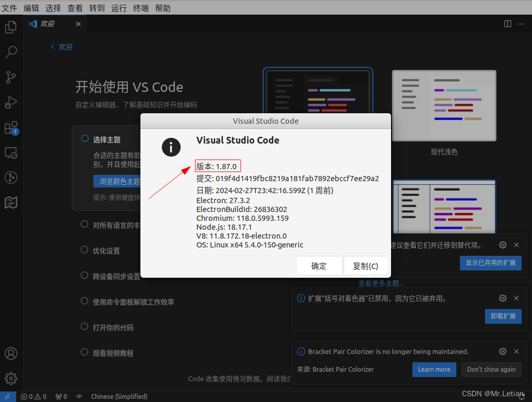532x402 pixels.
Task: Dismiss the 括号对着色器 disabled notification
Action: click(x=516, y=298)
